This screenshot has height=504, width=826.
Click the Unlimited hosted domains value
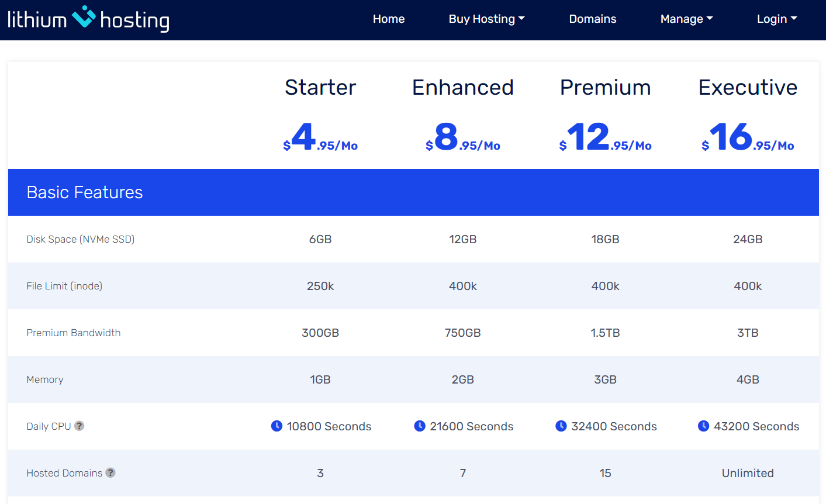tap(748, 473)
